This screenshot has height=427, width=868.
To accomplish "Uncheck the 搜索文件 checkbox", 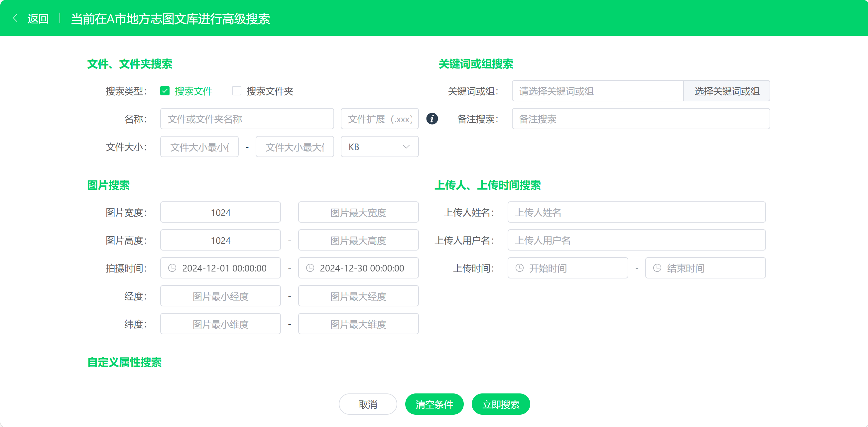I will (165, 91).
